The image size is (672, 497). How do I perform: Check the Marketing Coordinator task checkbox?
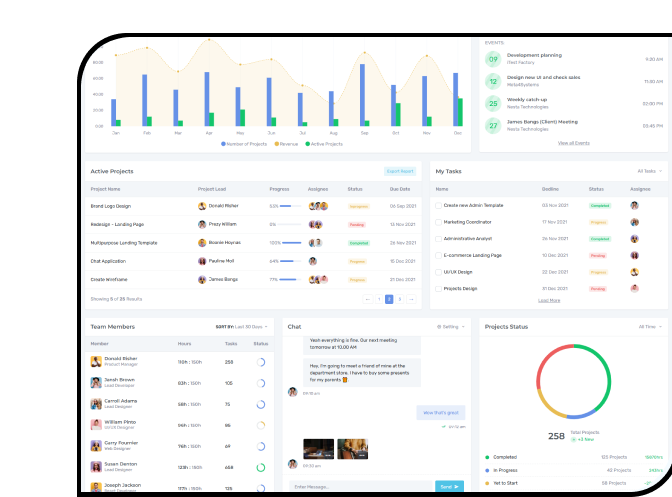click(437, 222)
